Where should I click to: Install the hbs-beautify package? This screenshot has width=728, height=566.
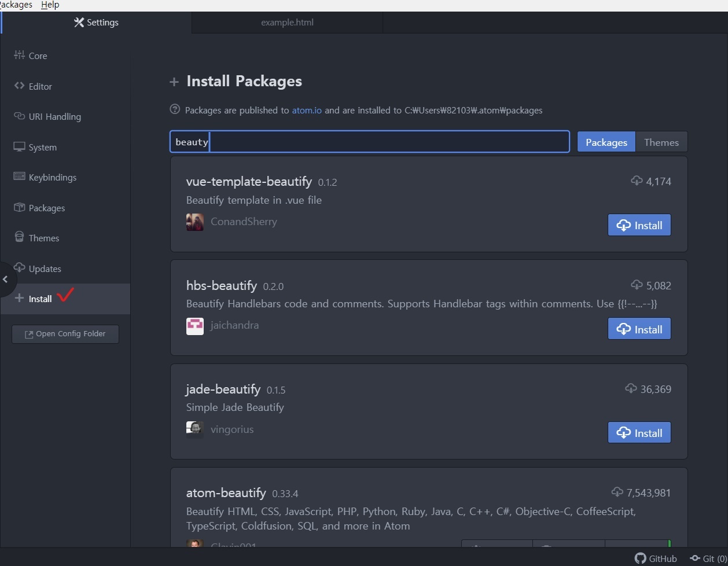click(639, 329)
